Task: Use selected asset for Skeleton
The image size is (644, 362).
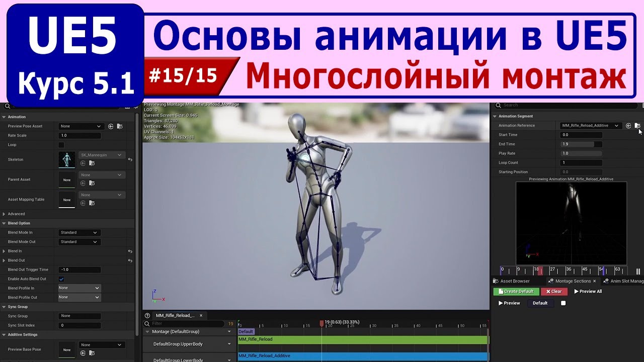Action: [83, 163]
